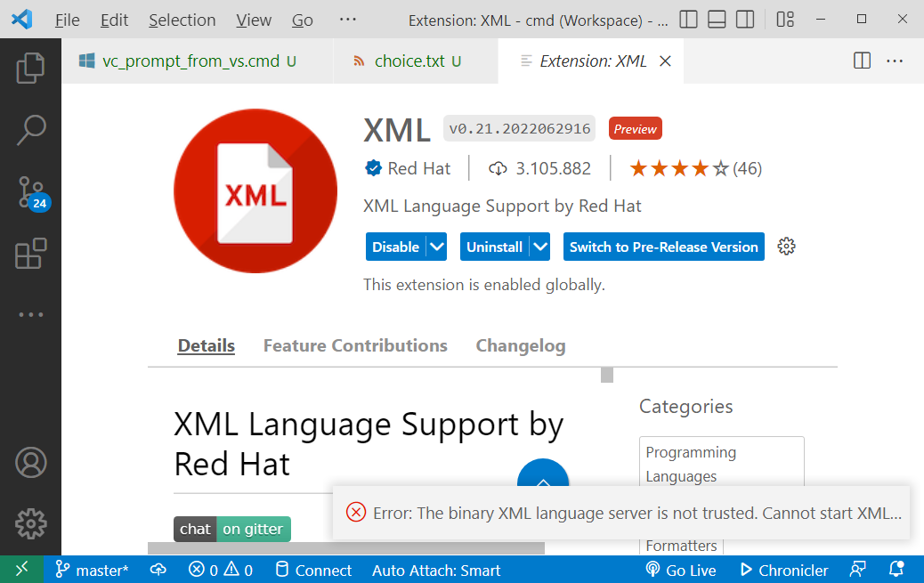Screen dimensions: 924x583
Task: Expand the Disable button dropdown
Action: click(437, 247)
